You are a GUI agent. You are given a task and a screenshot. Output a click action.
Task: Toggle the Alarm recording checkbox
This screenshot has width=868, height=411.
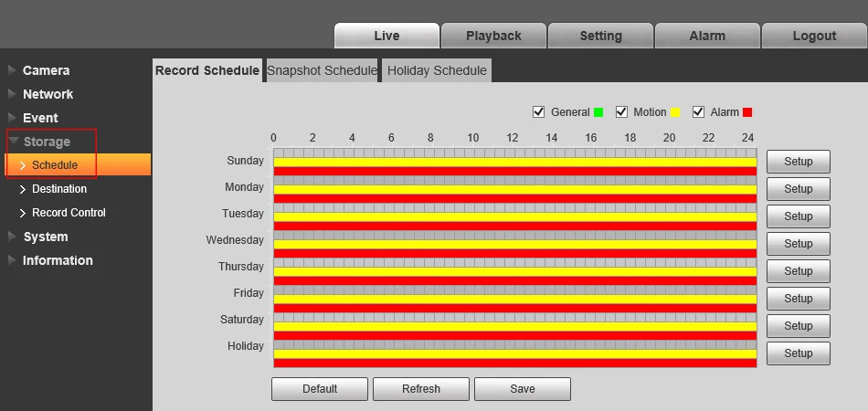(699, 112)
